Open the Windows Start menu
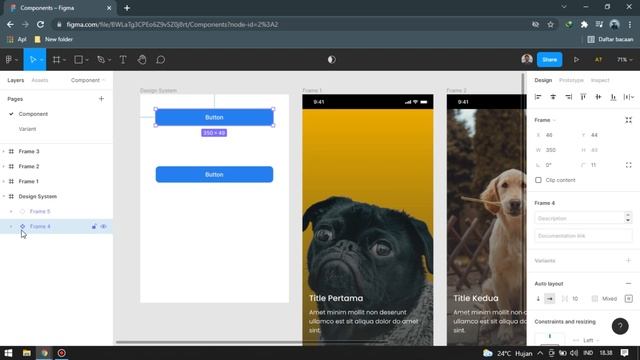This screenshot has height=360, width=640. [8, 353]
